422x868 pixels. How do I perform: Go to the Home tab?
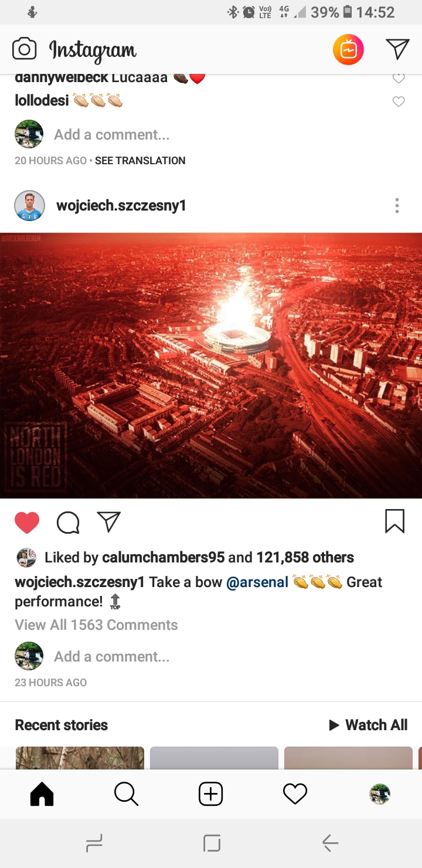point(42,794)
